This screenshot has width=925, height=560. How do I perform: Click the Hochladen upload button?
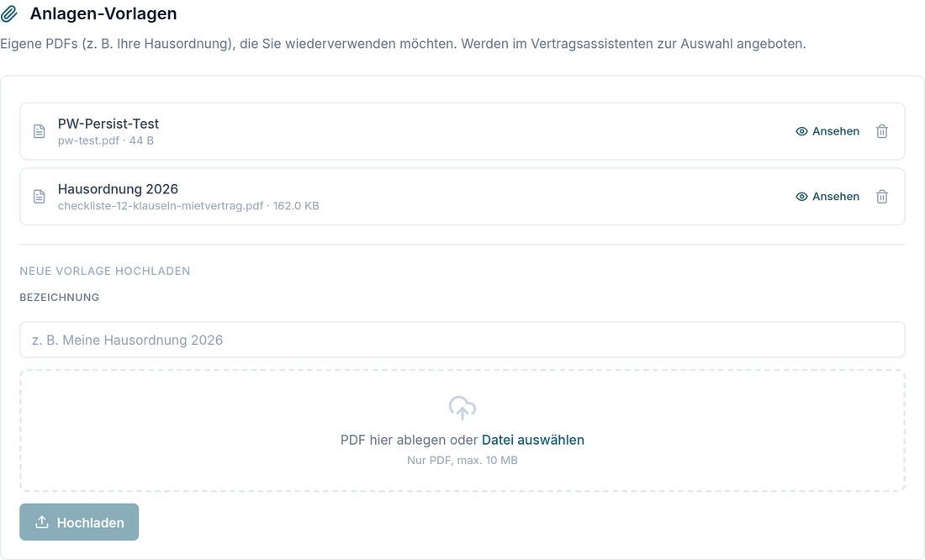point(79,522)
